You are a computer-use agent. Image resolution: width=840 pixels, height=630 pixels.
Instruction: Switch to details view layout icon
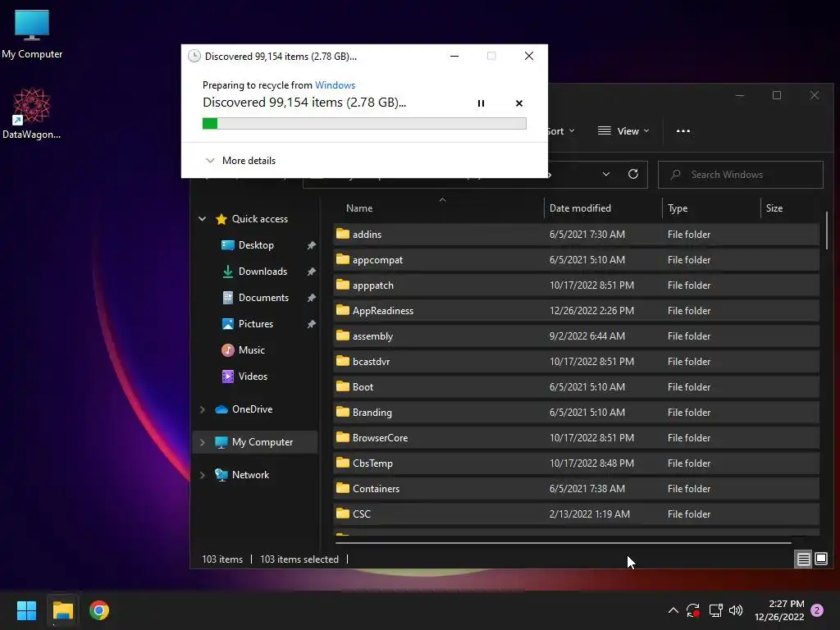(x=804, y=559)
